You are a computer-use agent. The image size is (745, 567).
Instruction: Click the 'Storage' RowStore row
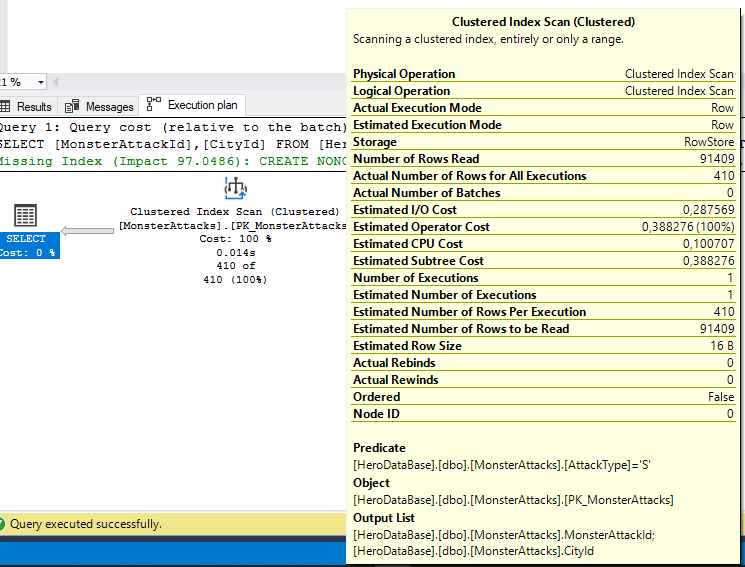(x=544, y=142)
